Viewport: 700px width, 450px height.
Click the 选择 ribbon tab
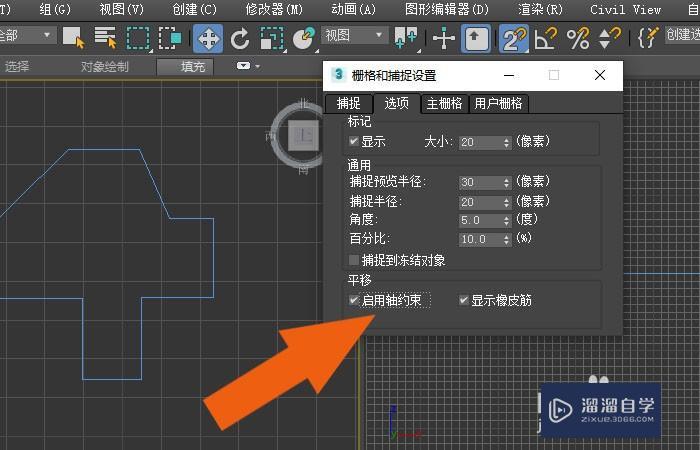click(x=17, y=67)
